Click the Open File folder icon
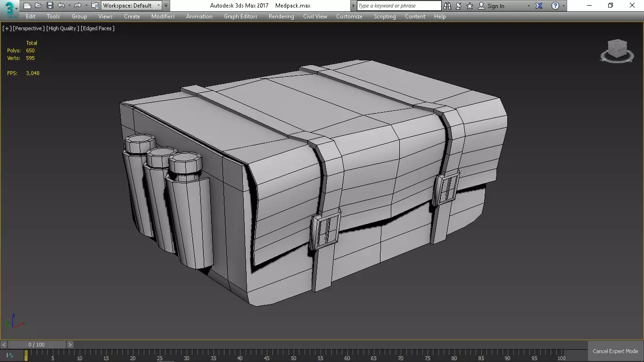The width and height of the screenshot is (644, 362). 39,6
